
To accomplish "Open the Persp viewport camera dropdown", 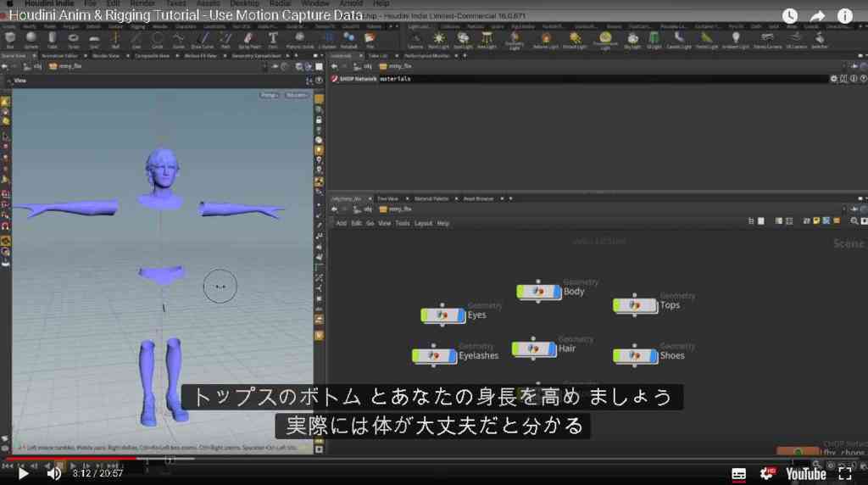I will (x=269, y=95).
